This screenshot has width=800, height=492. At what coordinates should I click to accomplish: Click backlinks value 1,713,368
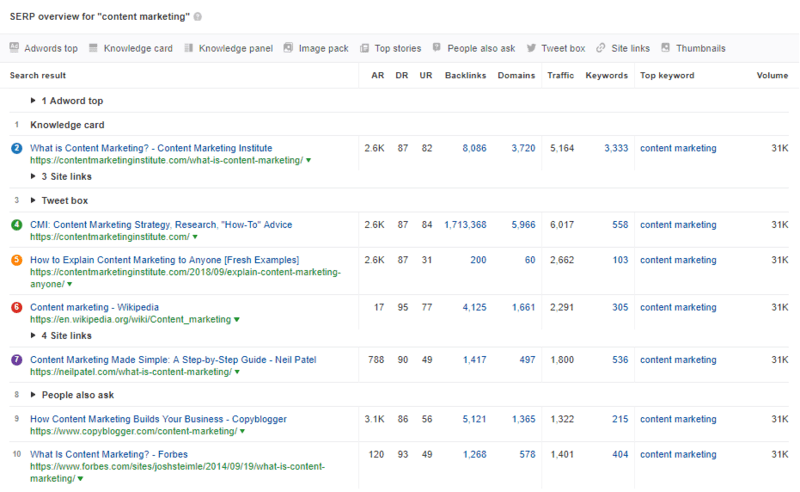click(x=465, y=225)
